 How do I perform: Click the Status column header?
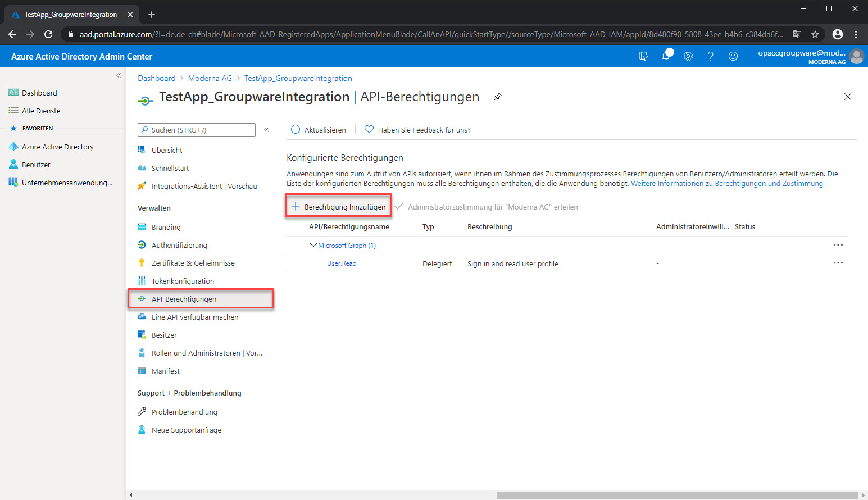click(745, 227)
